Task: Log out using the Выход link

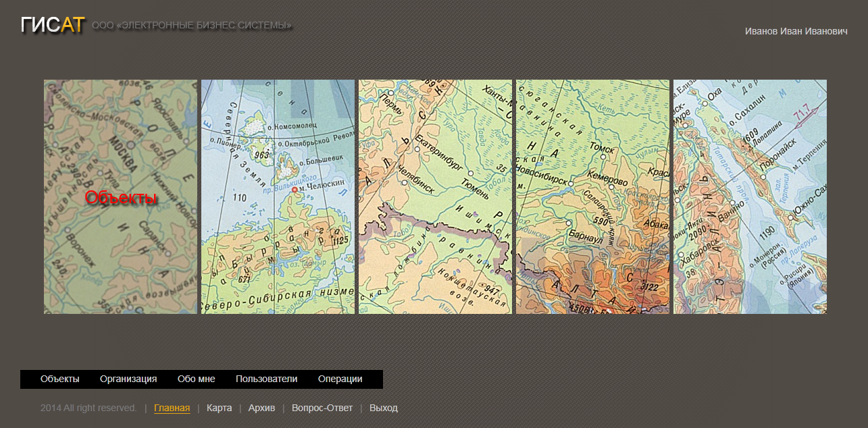Action: point(383,408)
